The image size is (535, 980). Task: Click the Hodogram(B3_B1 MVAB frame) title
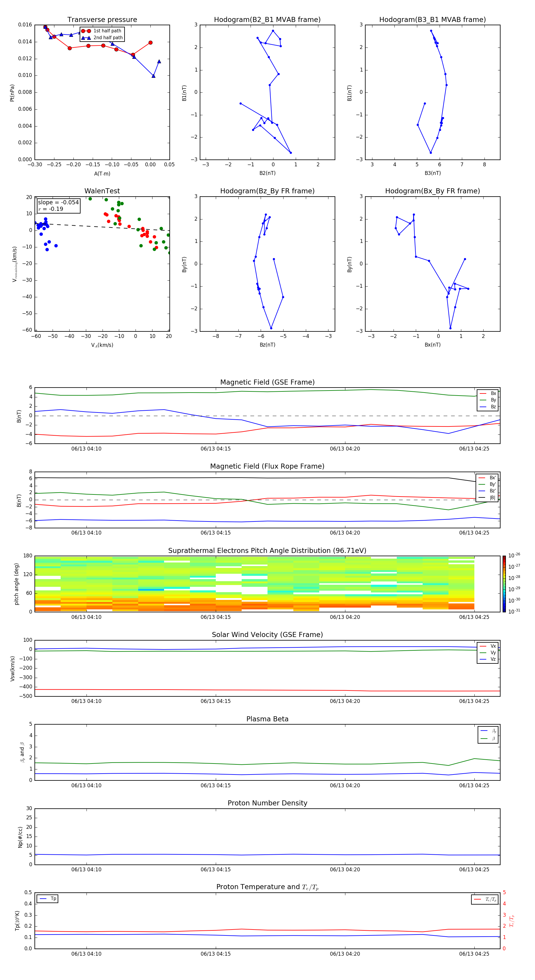[432, 20]
